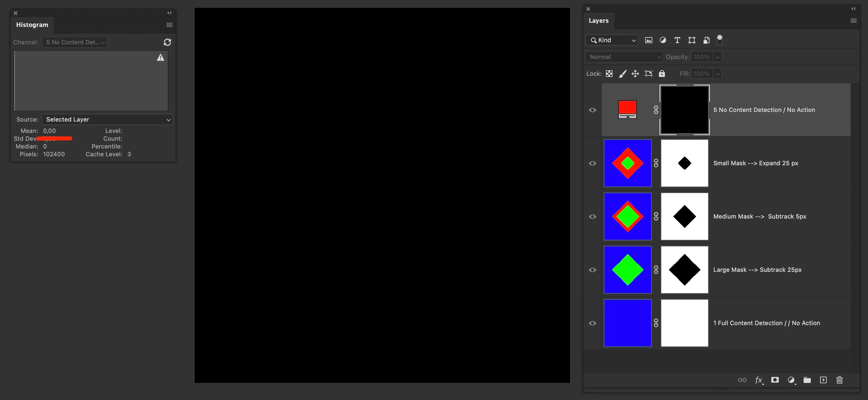Click the smart object filter icon
The image size is (868, 400).
click(706, 40)
